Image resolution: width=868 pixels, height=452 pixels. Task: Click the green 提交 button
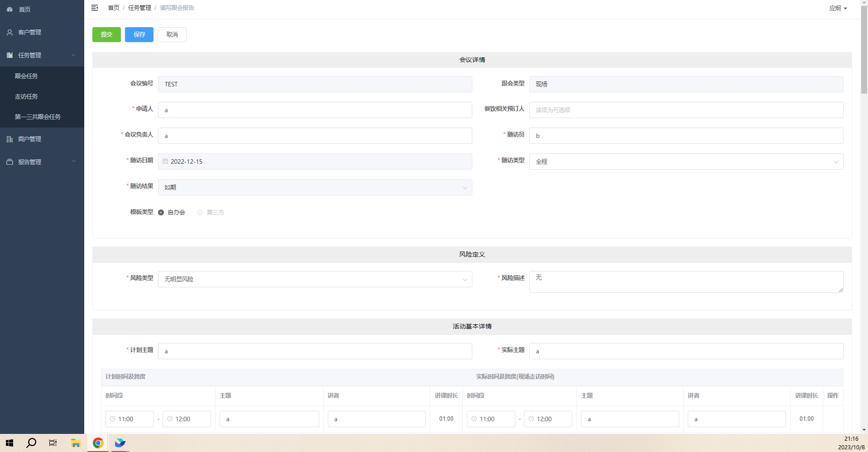[x=106, y=34]
